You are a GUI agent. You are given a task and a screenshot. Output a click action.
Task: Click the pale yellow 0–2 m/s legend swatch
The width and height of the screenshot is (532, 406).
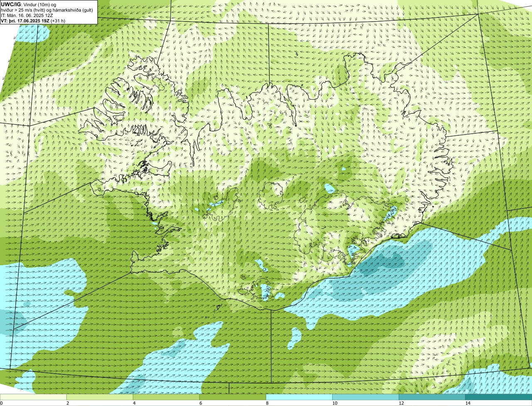33,397
